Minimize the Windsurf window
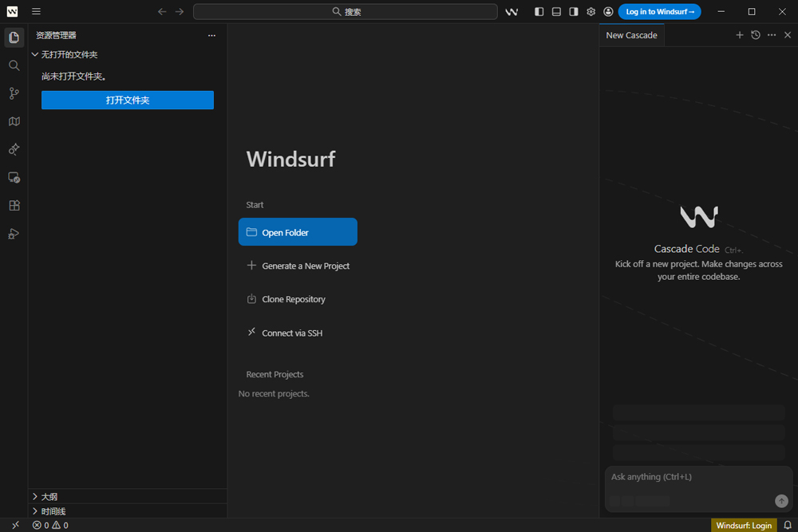 click(x=721, y=11)
